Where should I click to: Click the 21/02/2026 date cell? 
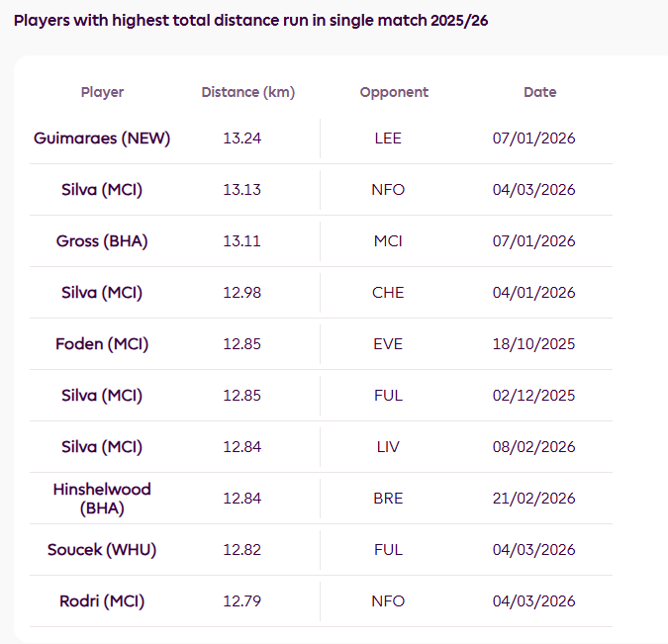point(533,499)
